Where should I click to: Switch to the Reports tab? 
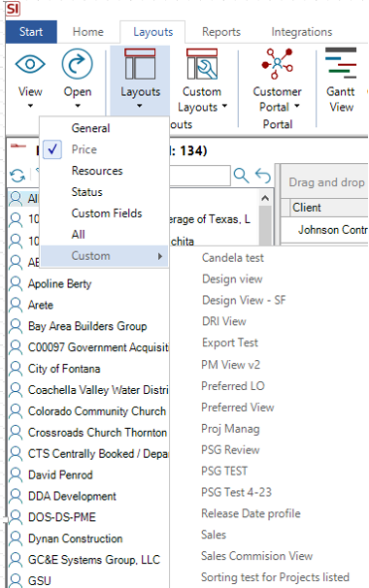(221, 32)
